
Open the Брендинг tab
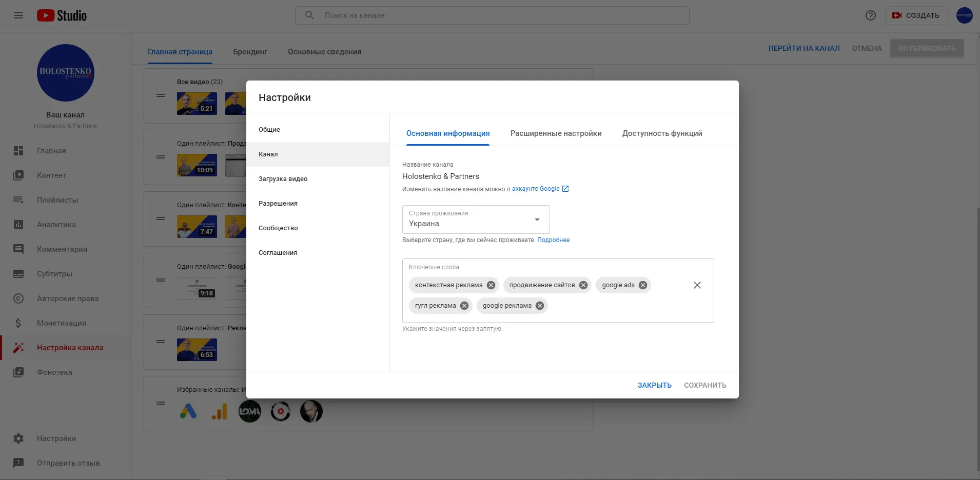[250, 52]
